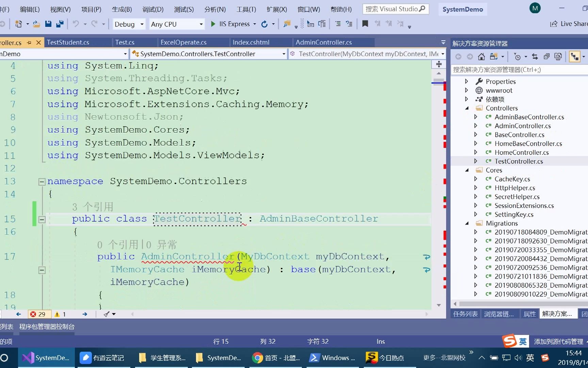The width and height of the screenshot is (588, 368).
Task: Click the Home icon in Solution Explorer
Action: tap(481, 57)
